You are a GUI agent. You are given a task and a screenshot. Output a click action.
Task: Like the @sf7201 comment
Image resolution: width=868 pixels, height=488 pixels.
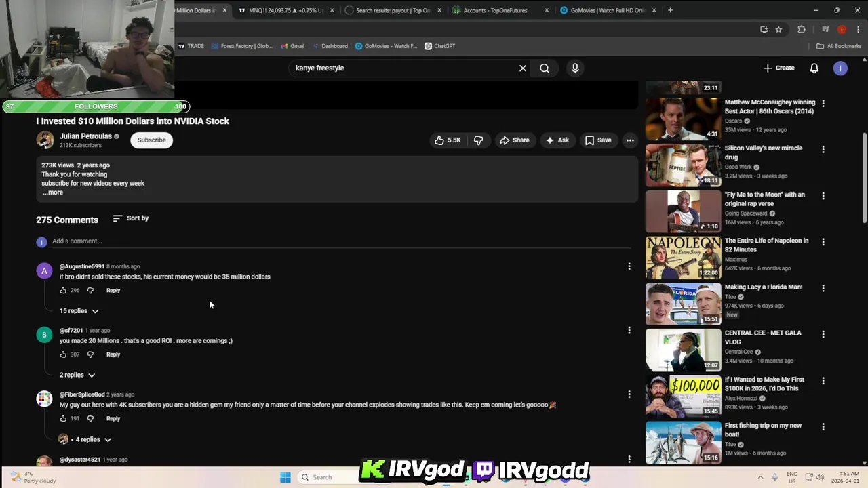63,354
